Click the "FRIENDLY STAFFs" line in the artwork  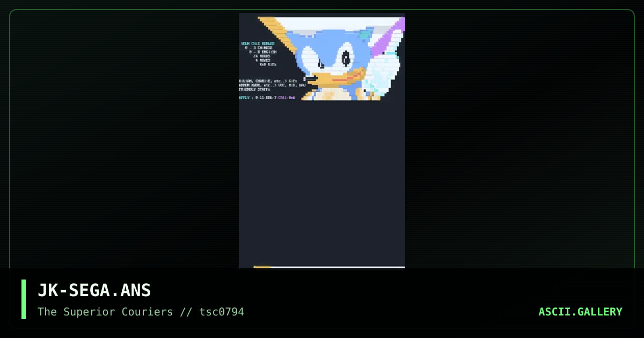pyautogui.click(x=254, y=89)
